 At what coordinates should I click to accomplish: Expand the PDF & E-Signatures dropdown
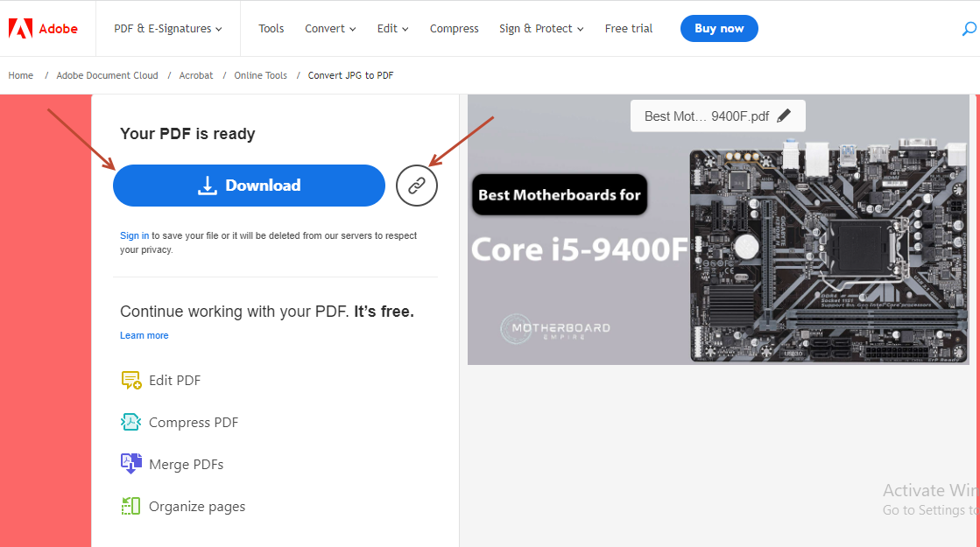168,29
